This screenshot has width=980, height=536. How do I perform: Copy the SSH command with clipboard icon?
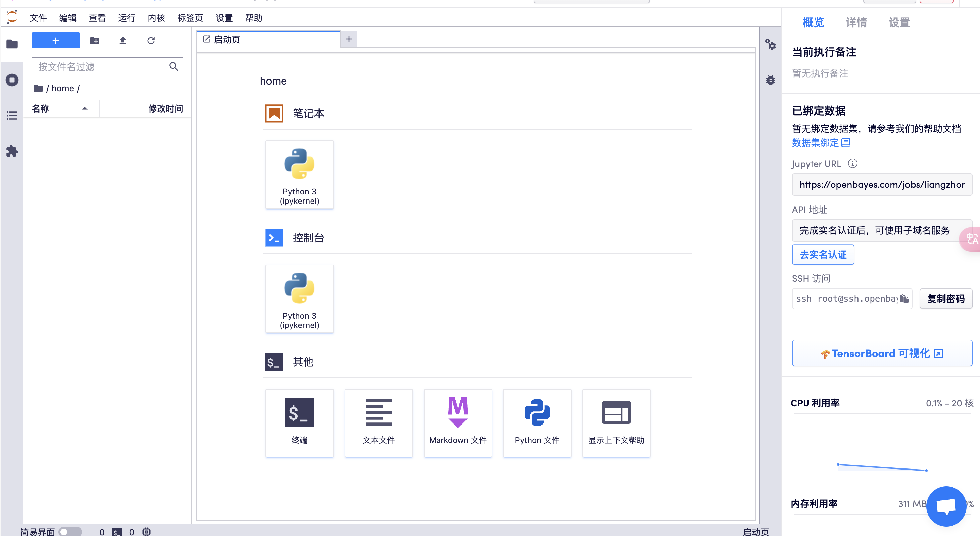[x=904, y=299]
